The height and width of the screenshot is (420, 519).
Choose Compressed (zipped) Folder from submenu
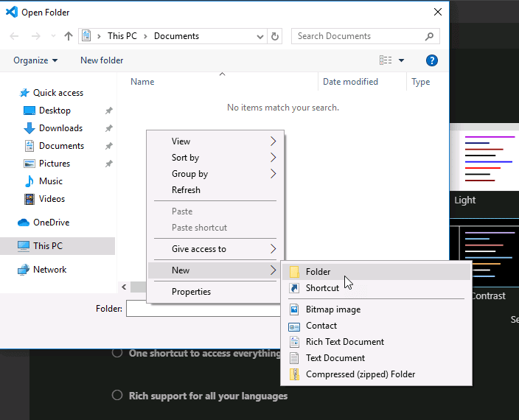(360, 374)
